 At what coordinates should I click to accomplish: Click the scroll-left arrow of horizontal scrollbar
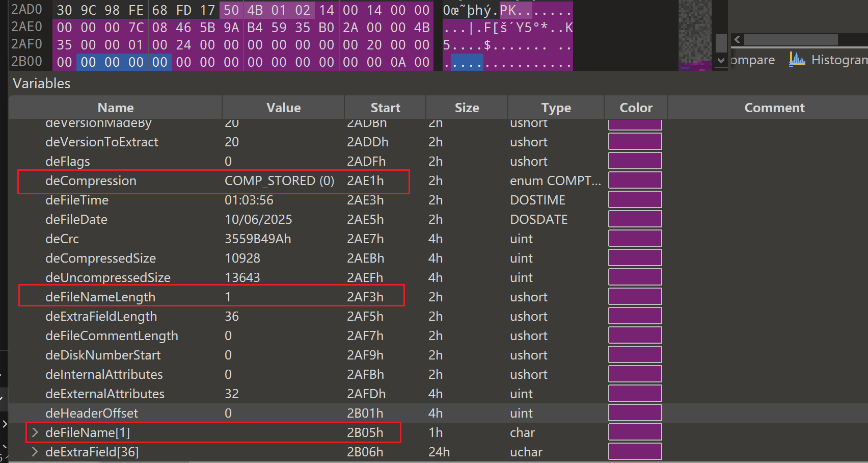pos(737,40)
